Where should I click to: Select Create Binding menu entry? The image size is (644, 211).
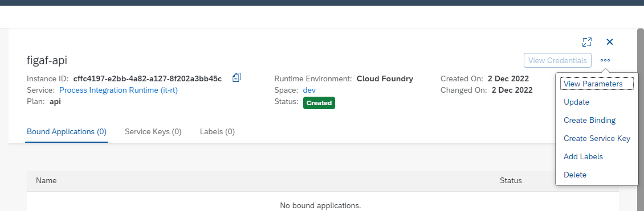pos(589,120)
